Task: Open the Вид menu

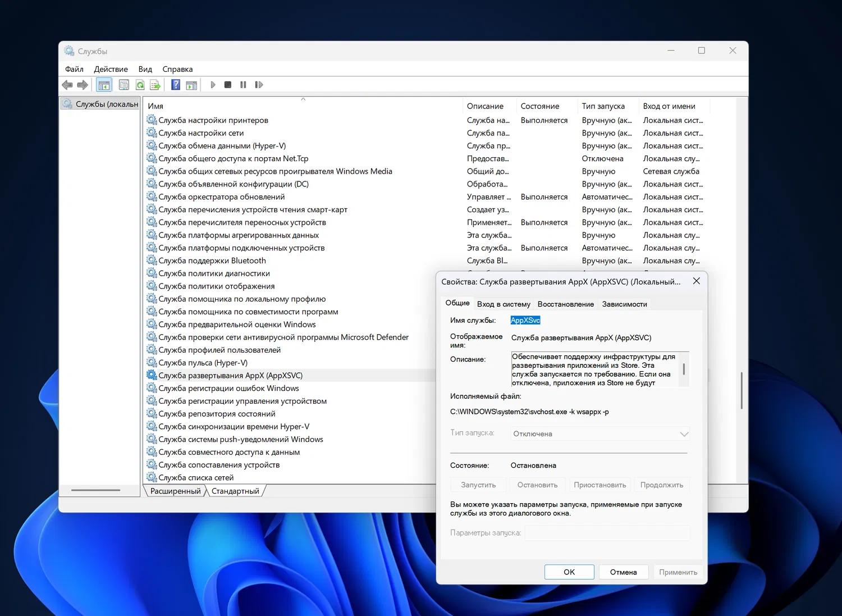Action: (145, 69)
